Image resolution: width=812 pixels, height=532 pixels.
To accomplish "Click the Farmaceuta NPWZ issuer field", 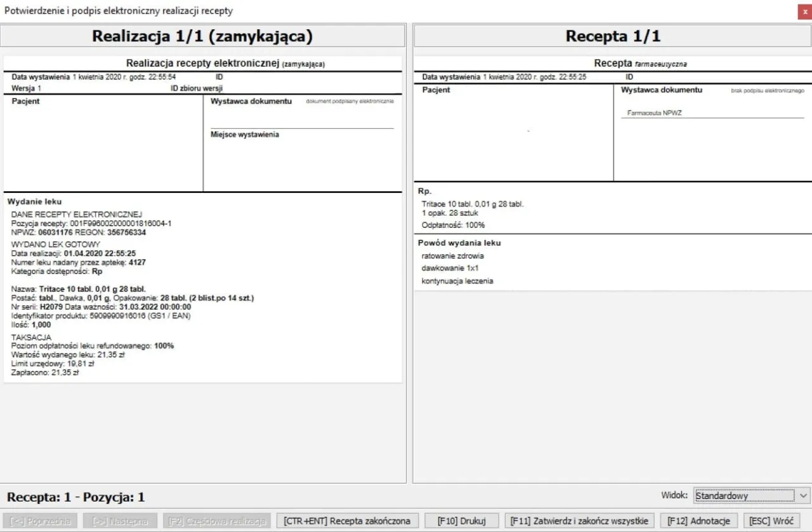I will 654,113.
